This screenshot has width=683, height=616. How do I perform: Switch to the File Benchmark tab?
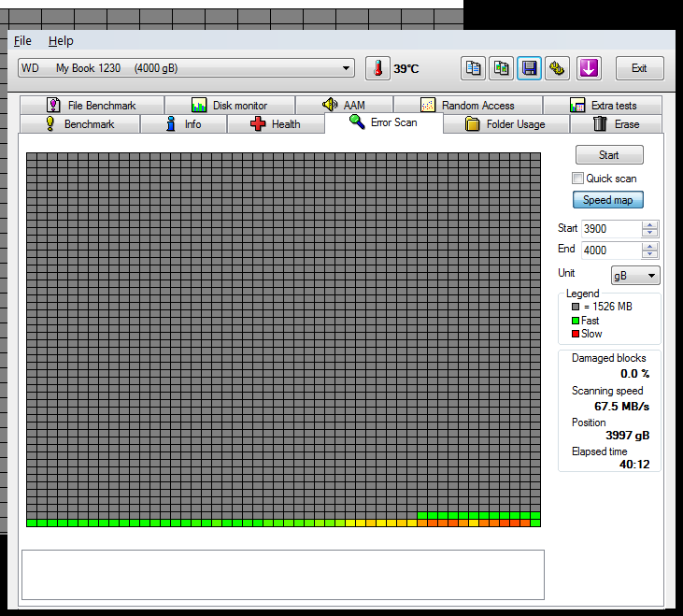point(92,105)
